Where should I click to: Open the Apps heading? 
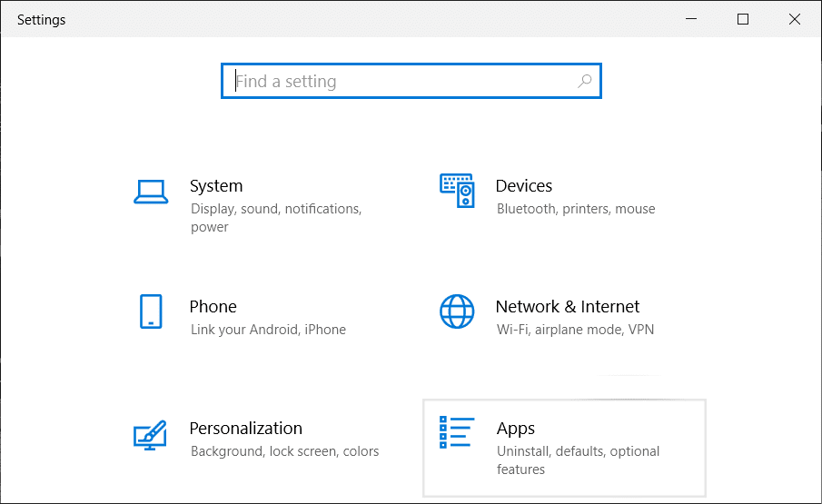pos(516,429)
